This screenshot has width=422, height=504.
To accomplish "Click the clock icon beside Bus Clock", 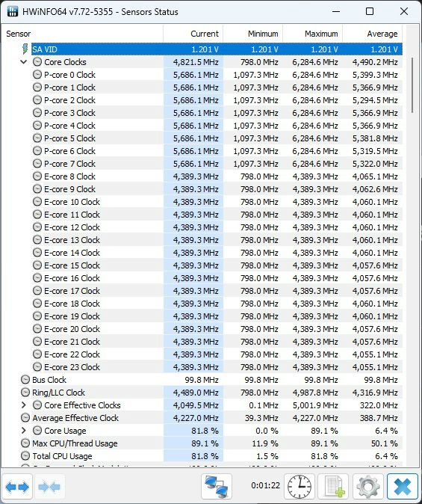I will pyautogui.click(x=25, y=380).
